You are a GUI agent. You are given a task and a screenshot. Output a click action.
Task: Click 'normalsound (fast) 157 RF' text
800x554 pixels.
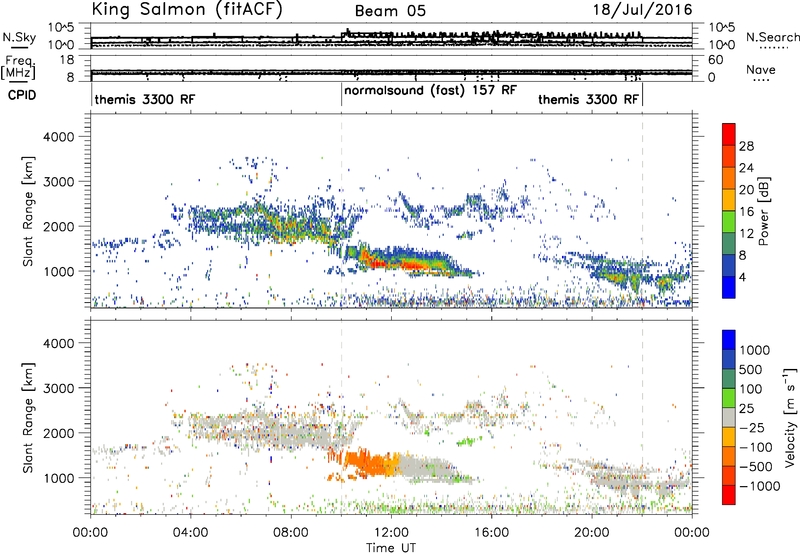(x=430, y=91)
